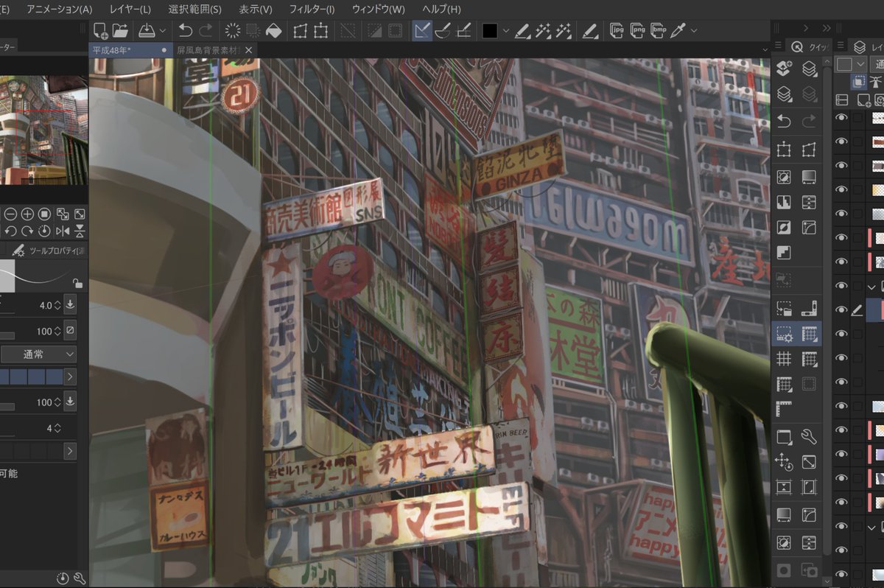Click the stabilization value 4 stepper

(x=57, y=428)
